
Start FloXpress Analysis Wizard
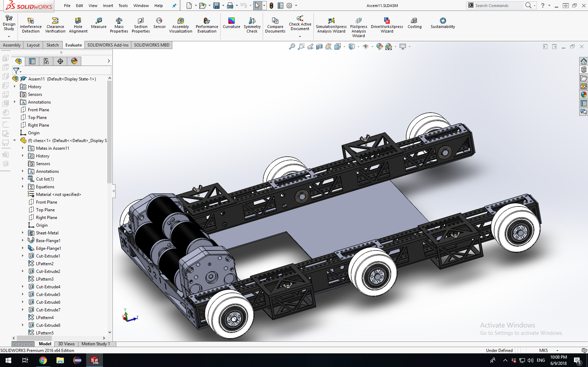pos(359,27)
